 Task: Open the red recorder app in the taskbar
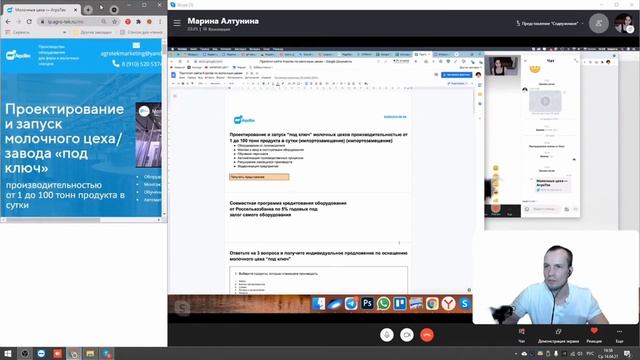point(58,353)
